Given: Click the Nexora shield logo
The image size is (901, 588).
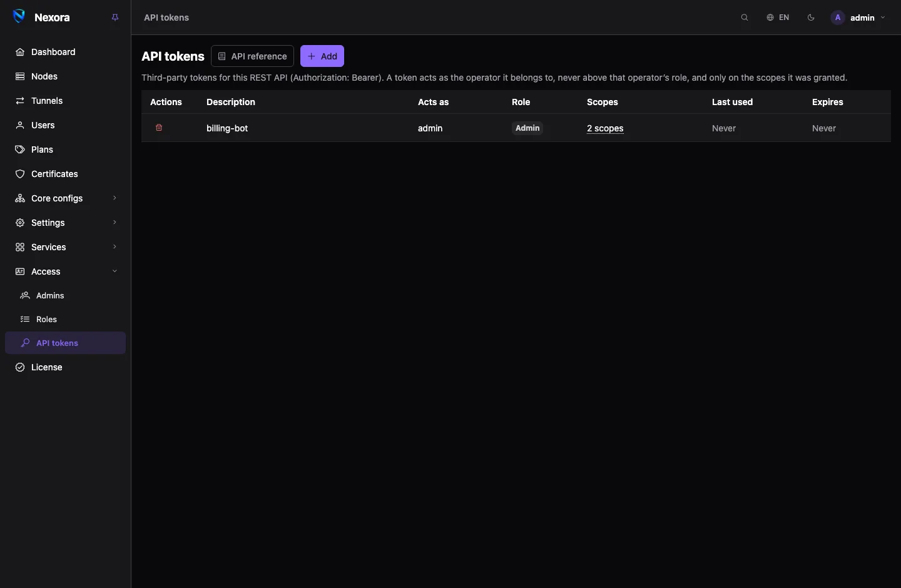Looking at the screenshot, I should [19, 17].
